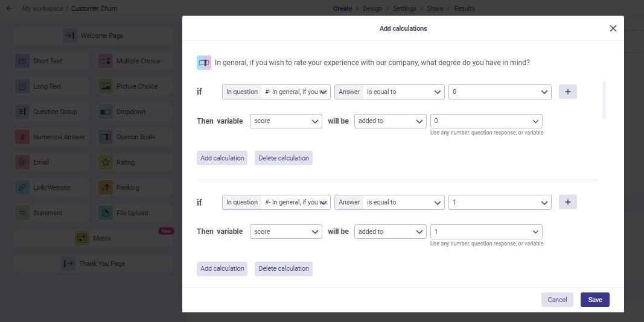644x322 pixels.
Task: Click the Add calculations dialog title
Action: (x=403, y=28)
